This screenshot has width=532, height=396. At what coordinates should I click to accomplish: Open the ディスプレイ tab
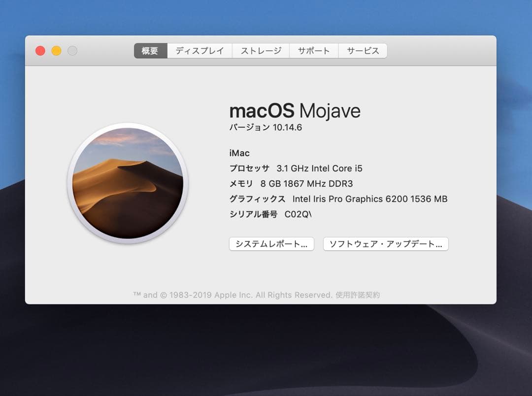pos(199,51)
